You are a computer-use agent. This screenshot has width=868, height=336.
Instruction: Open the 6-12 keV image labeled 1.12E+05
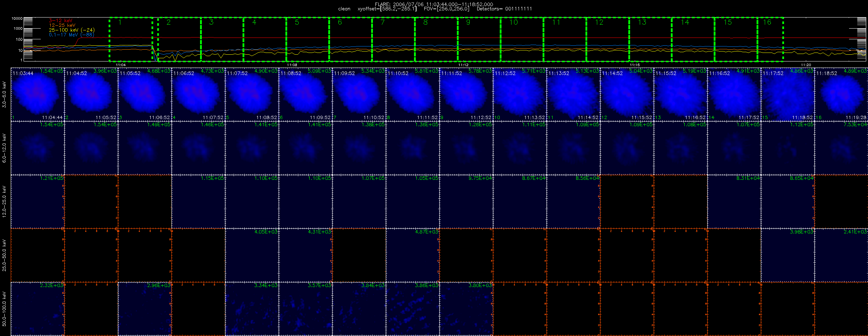coord(788,148)
